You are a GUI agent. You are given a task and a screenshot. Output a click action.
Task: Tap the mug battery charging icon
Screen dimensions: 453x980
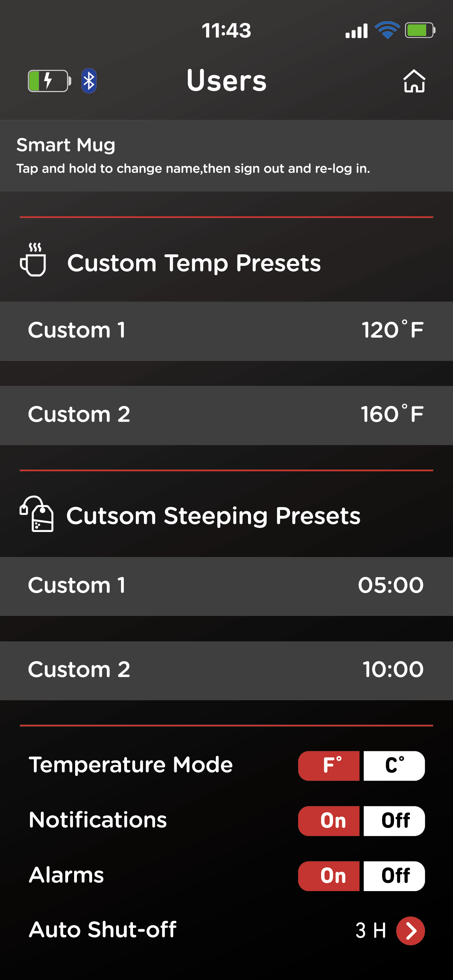coord(49,81)
